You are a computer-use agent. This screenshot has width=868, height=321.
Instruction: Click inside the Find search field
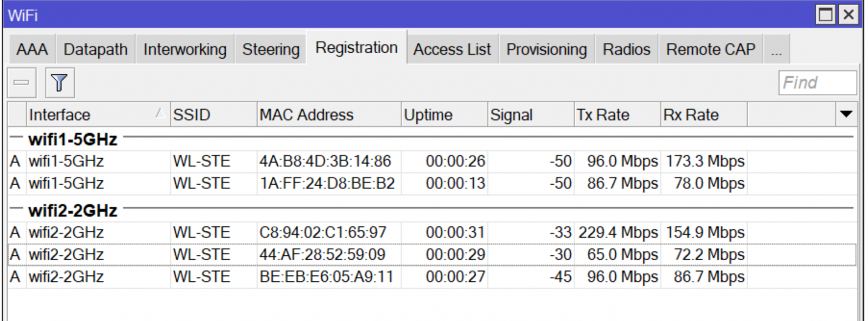[818, 83]
